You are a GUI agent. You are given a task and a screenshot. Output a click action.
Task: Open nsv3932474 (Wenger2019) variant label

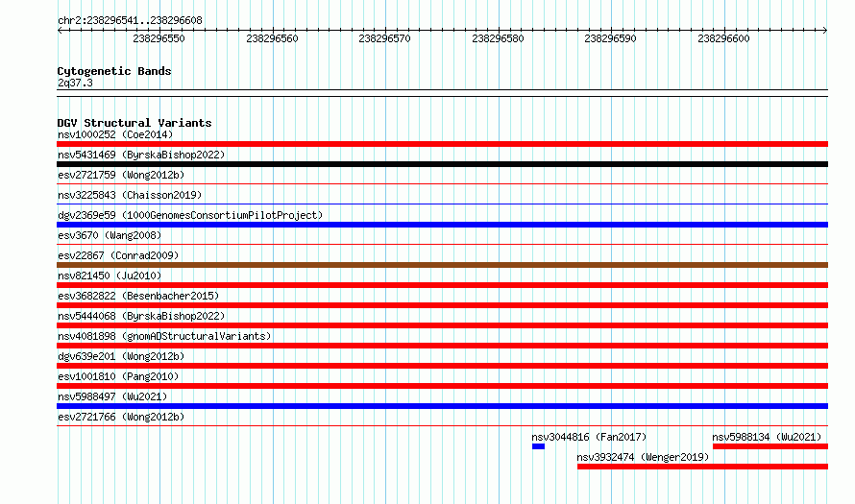point(643,457)
